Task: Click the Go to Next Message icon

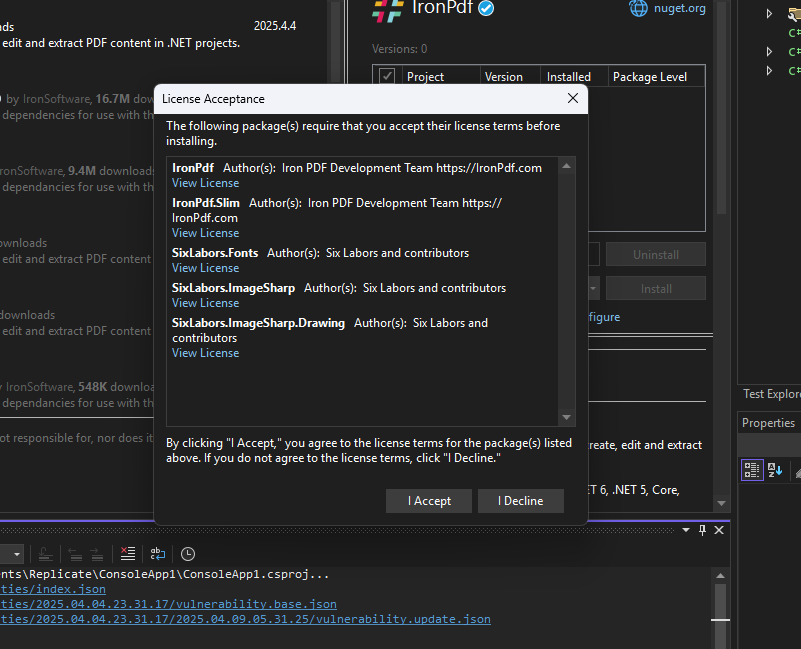Action: click(x=97, y=554)
